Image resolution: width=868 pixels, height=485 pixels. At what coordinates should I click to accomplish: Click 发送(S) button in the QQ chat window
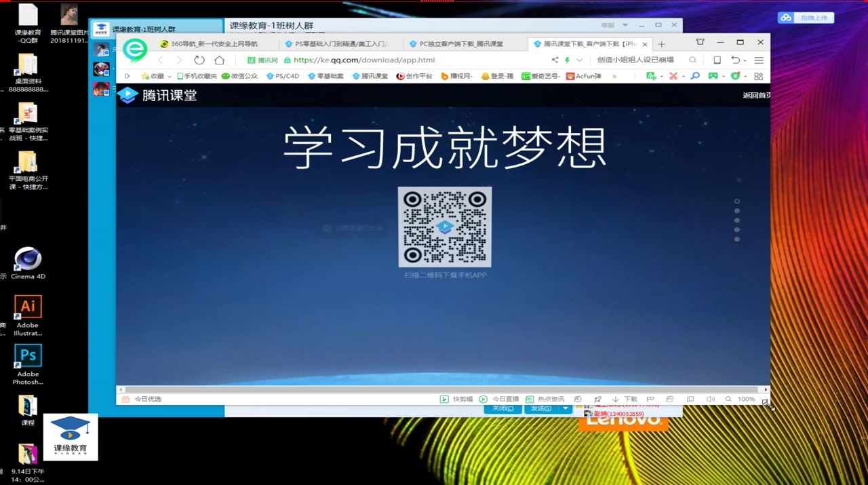click(x=541, y=408)
